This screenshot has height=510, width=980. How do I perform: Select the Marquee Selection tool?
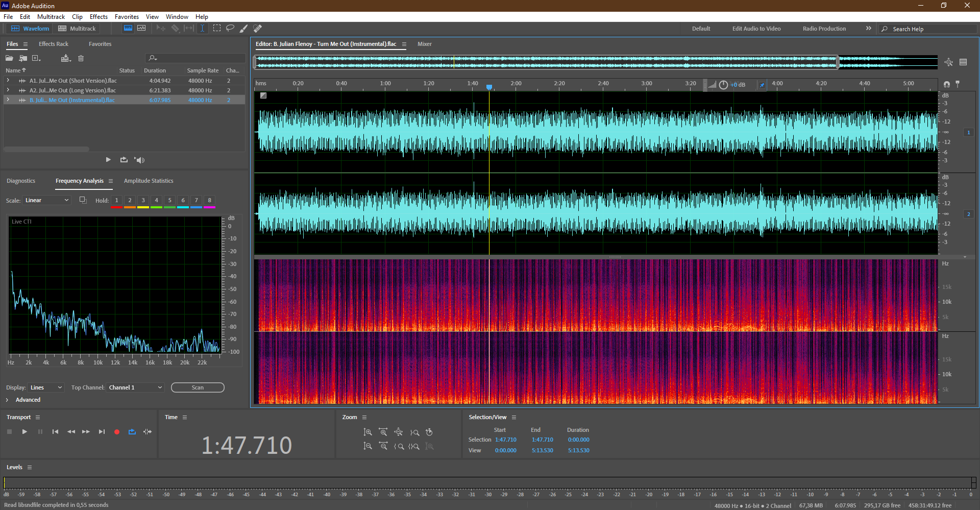217,29
